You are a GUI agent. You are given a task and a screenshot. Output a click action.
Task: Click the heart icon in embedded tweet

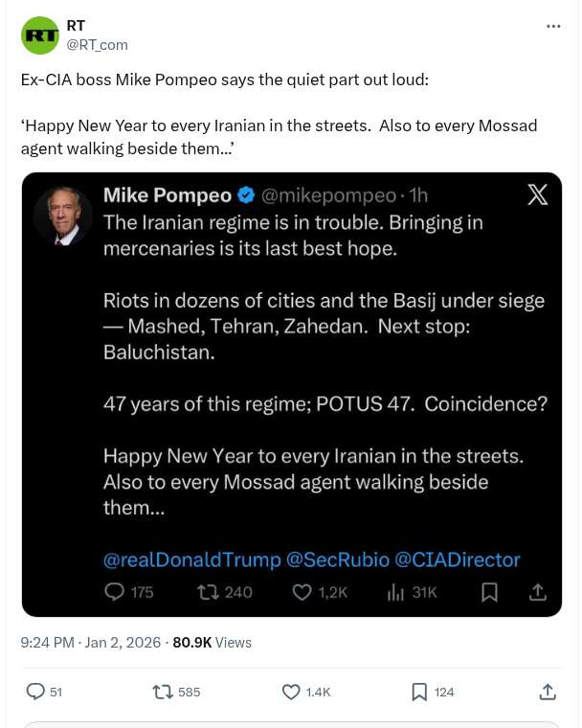coord(302,592)
